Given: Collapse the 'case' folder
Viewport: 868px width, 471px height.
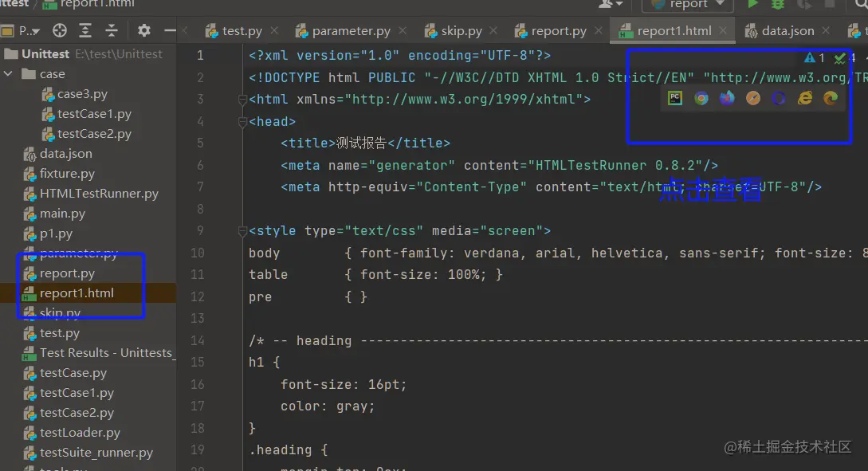Looking at the screenshot, I should 8,73.
